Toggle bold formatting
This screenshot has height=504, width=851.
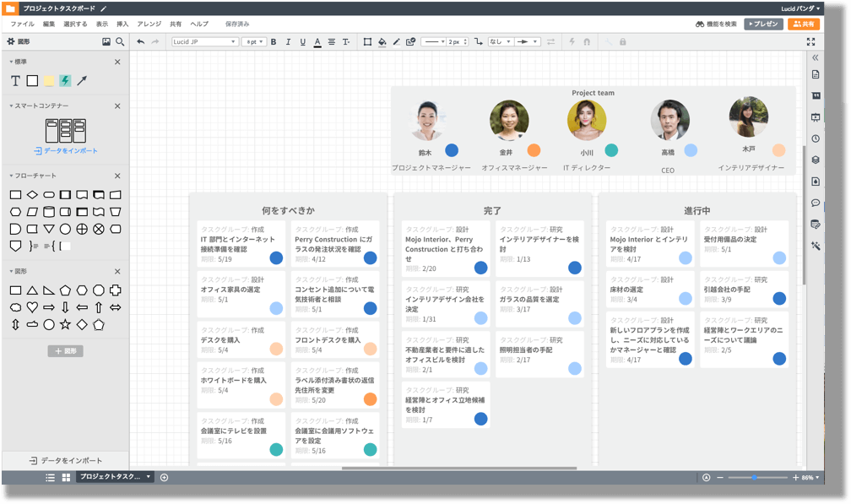pos(274,41)
